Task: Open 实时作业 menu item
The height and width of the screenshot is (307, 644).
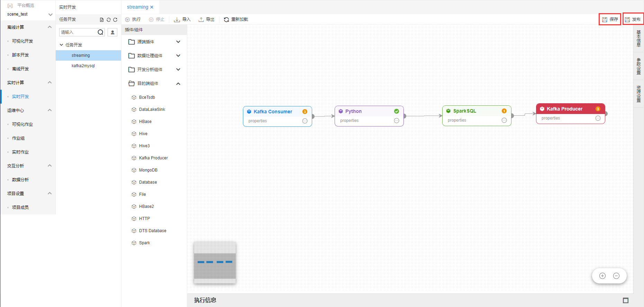Action: [x=20, y=152]
